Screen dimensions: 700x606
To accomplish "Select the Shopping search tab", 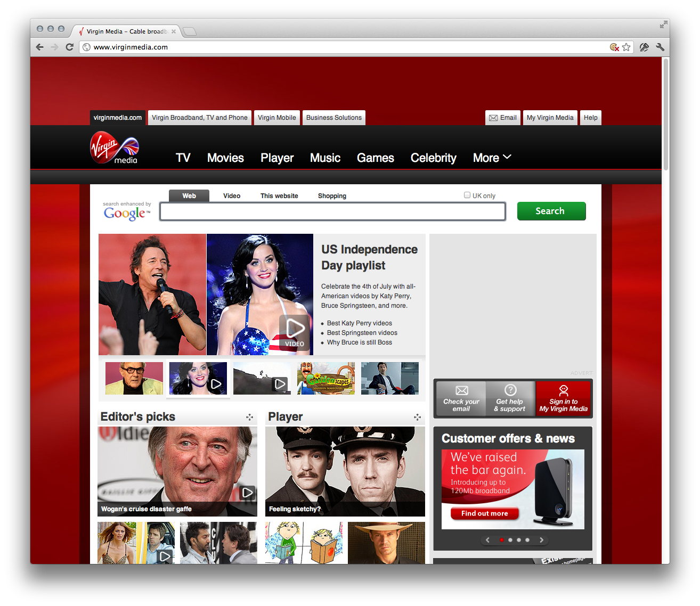I will [x=332, y=196].
